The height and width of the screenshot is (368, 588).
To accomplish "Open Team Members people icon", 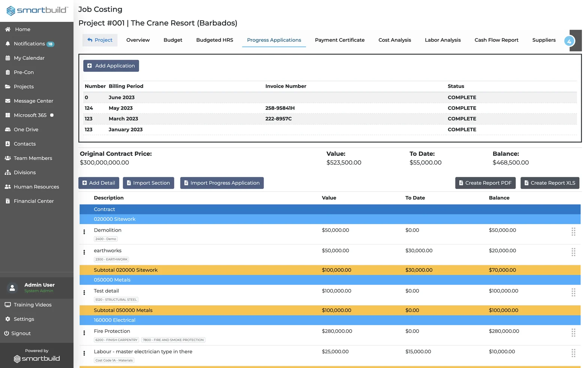I will point(7,158).
